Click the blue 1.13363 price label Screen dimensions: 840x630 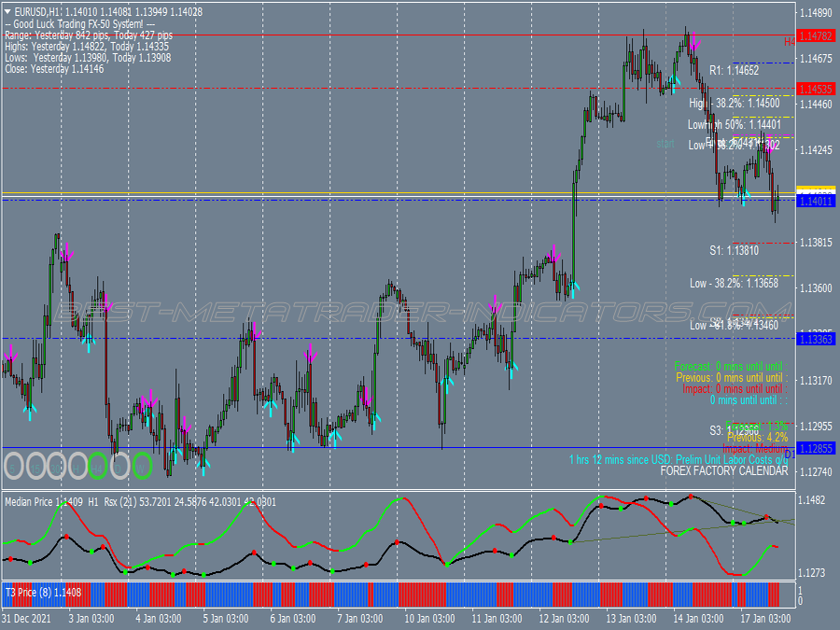(x=816, y=339)
